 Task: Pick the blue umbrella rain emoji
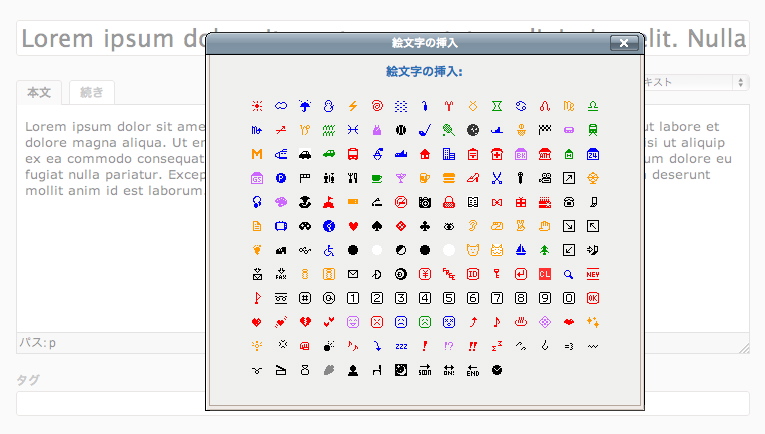(x=305, y=106)
